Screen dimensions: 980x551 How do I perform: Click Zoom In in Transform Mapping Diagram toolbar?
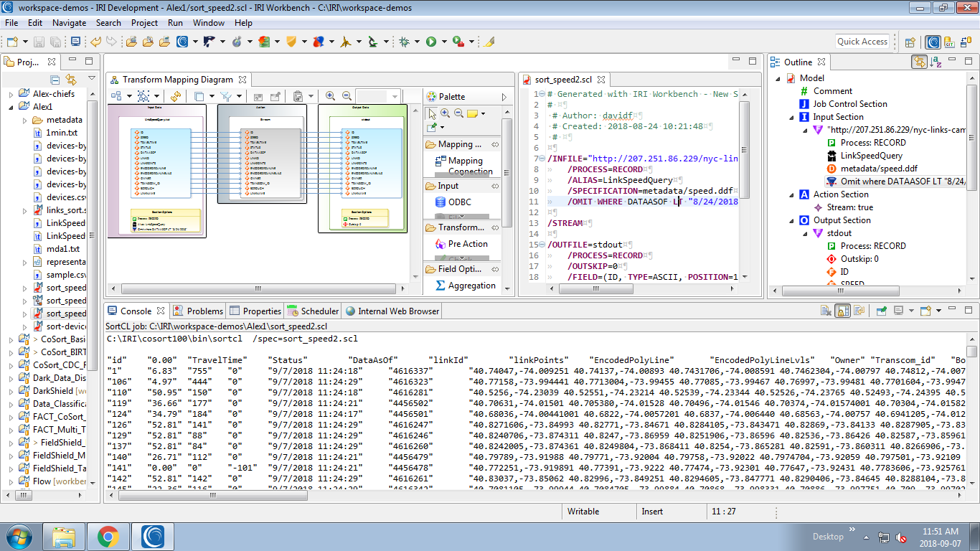point(330,96)
